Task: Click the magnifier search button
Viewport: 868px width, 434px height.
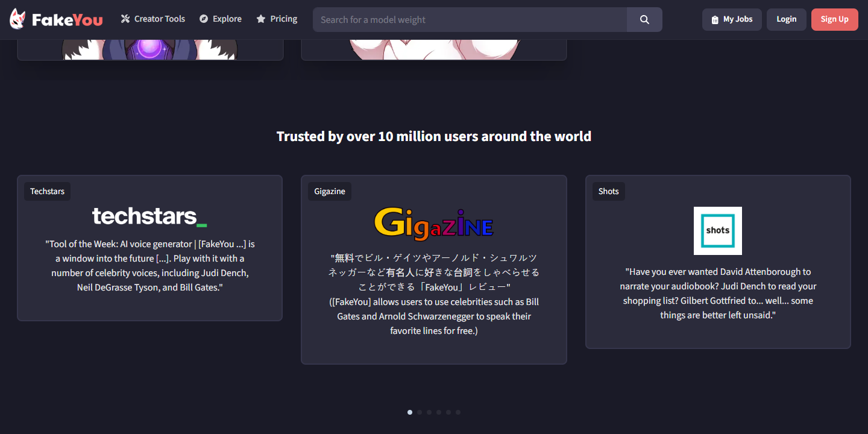Action: [x=644, y=19]
